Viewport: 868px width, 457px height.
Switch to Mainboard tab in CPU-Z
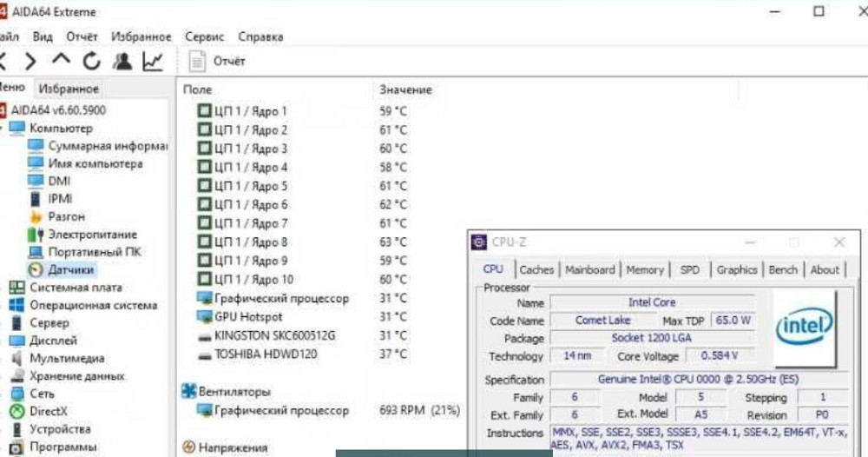(589, 269)
